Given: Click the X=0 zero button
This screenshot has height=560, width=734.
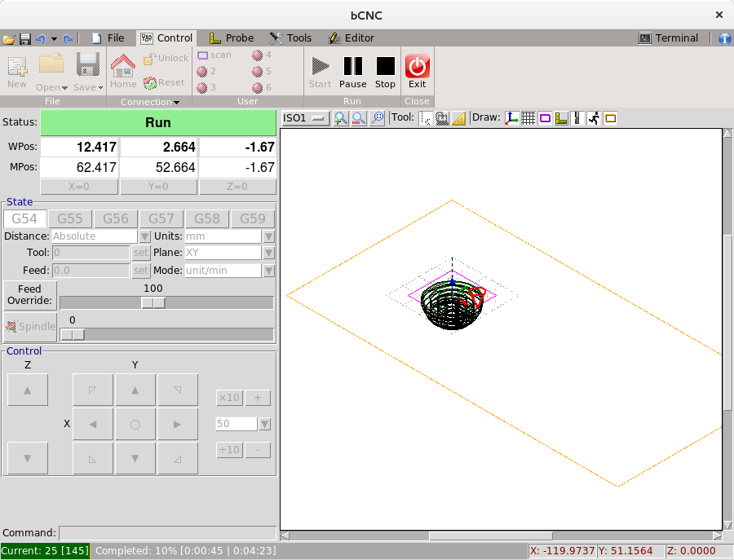Looking at the screenshot, I should coord(79,187).
